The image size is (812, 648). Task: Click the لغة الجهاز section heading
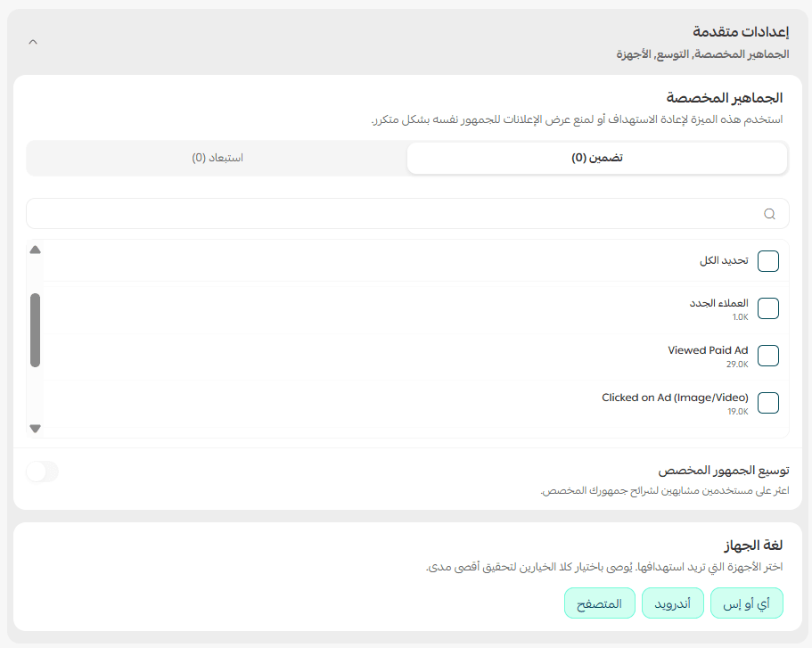pos(753,545)
